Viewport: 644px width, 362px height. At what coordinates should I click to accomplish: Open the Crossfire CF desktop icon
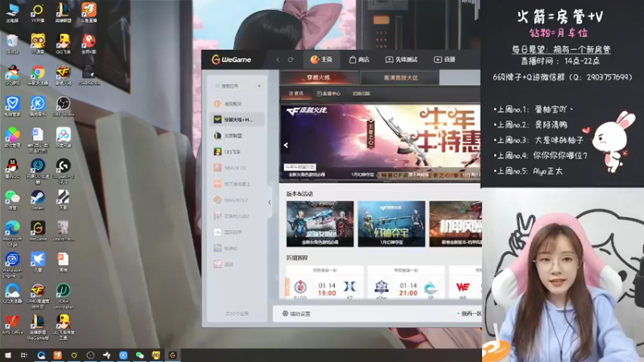64,75
